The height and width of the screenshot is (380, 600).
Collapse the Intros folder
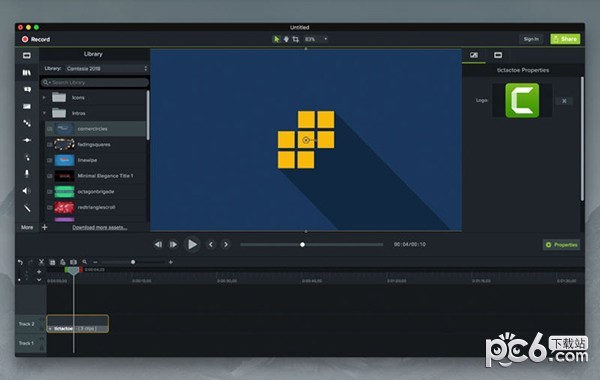coord(44,113)
